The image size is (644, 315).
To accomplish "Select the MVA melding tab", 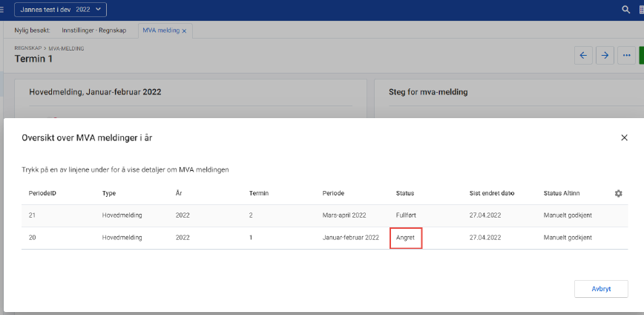I will pyautogui.click(x=160, y=30).
